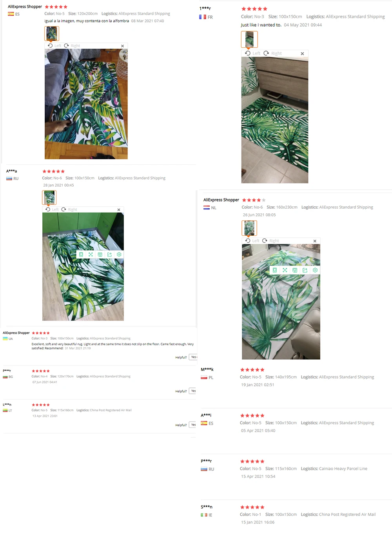Close the FR reviewer's enlarged photo
Viewport: 392px width, 542px height.
tap(302, 54)
